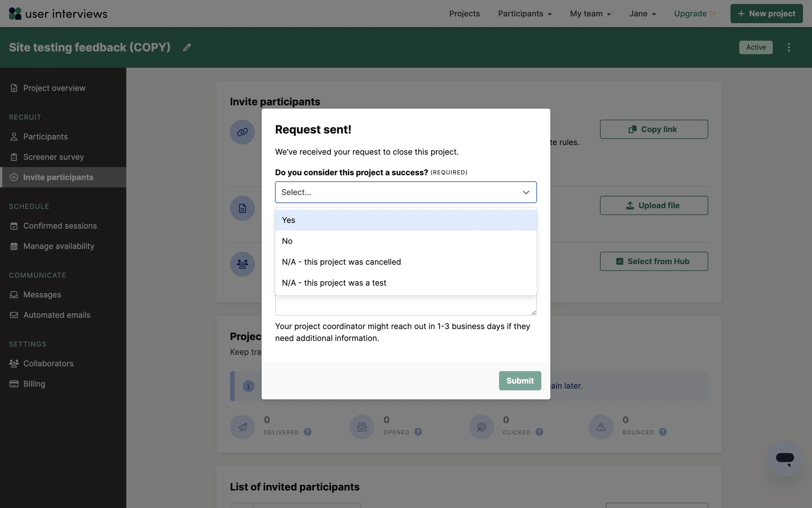Screen dimensions: 812x508
Task: Click the help icon next to OPENED
Action: (x=418, y=432)
